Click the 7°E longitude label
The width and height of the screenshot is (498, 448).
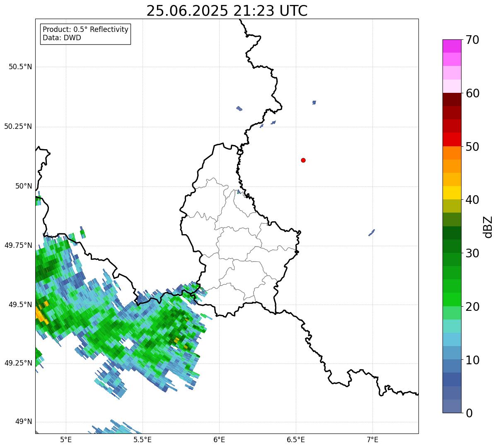372,440
